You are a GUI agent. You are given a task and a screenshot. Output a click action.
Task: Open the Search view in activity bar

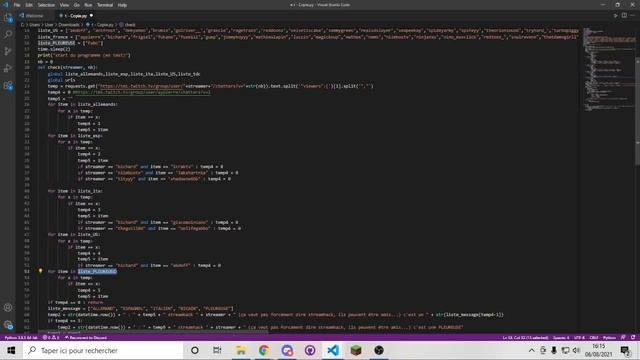point(8,34)
